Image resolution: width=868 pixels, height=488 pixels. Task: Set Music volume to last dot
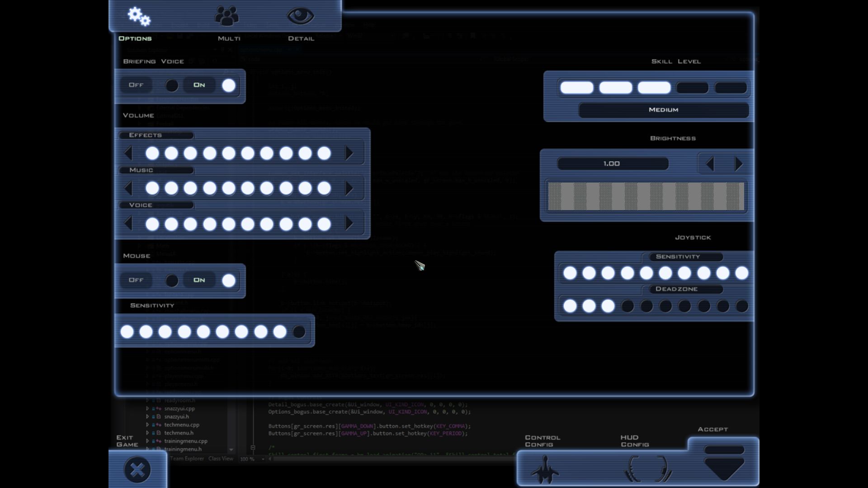click(x=324, y=188)
